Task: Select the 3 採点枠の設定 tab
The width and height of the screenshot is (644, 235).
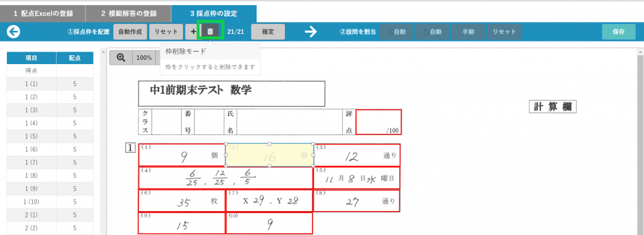Action: pyautogui.click(x=214, y=14)
